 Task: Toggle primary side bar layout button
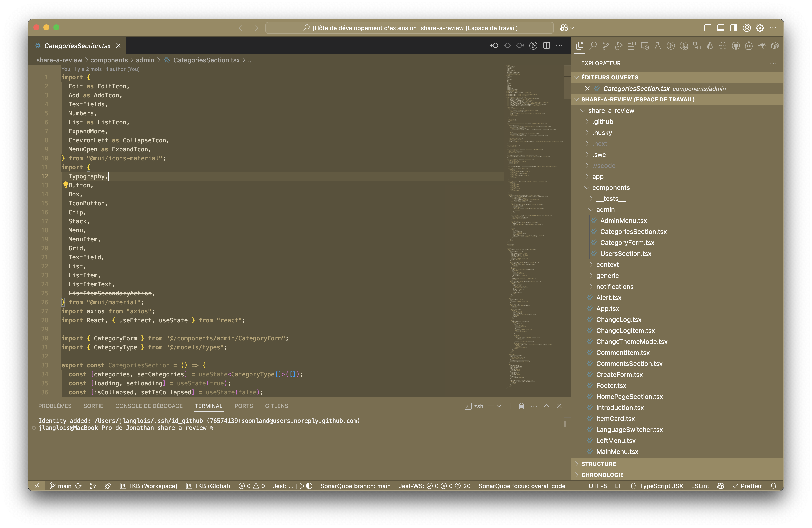(x=707, y=28)
